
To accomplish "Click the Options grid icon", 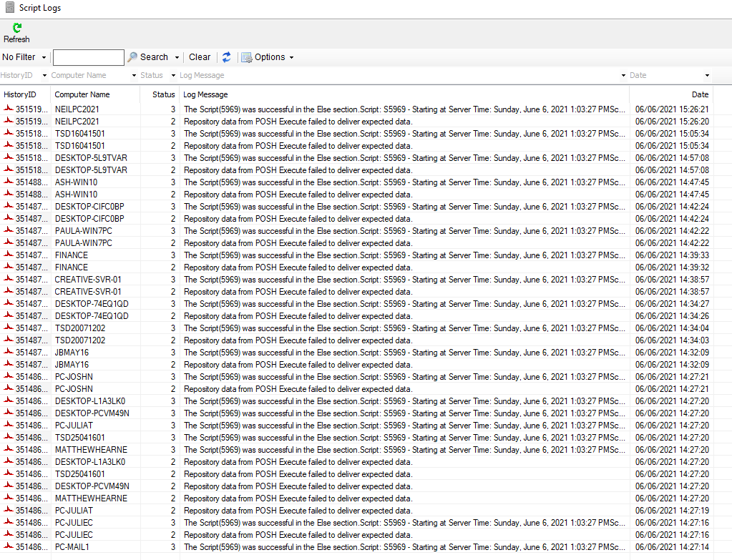I will 245,57.
